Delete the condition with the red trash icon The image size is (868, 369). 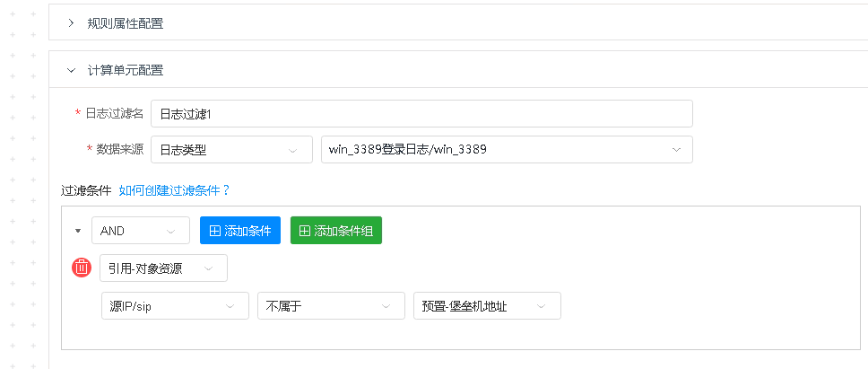click(82, 268)
